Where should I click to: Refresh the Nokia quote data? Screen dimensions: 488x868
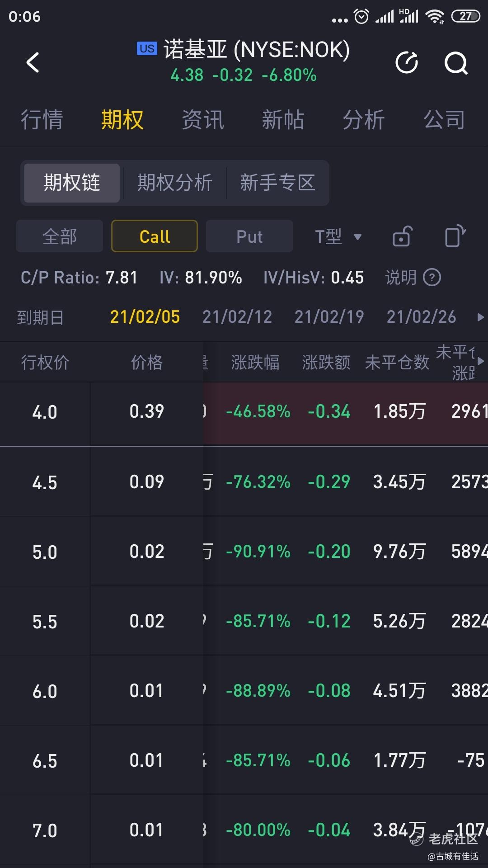coord(407,62)
